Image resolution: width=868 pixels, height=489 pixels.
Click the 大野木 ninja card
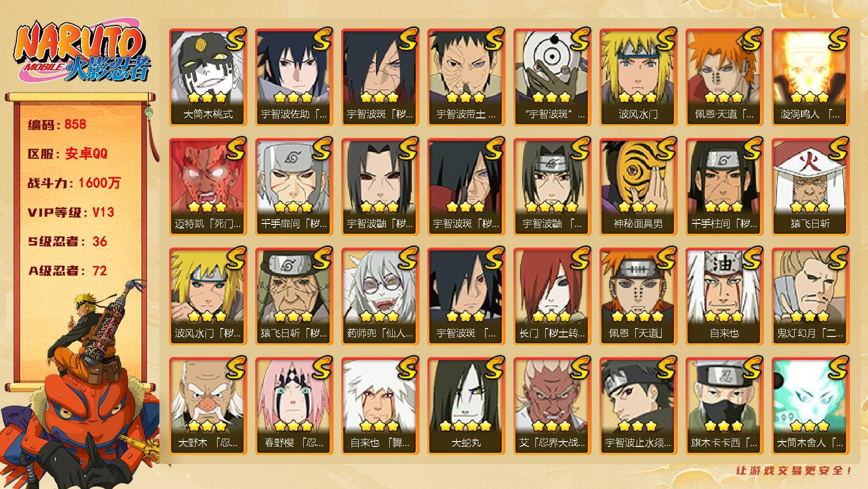pyautogui.click(x=208, y=405)
